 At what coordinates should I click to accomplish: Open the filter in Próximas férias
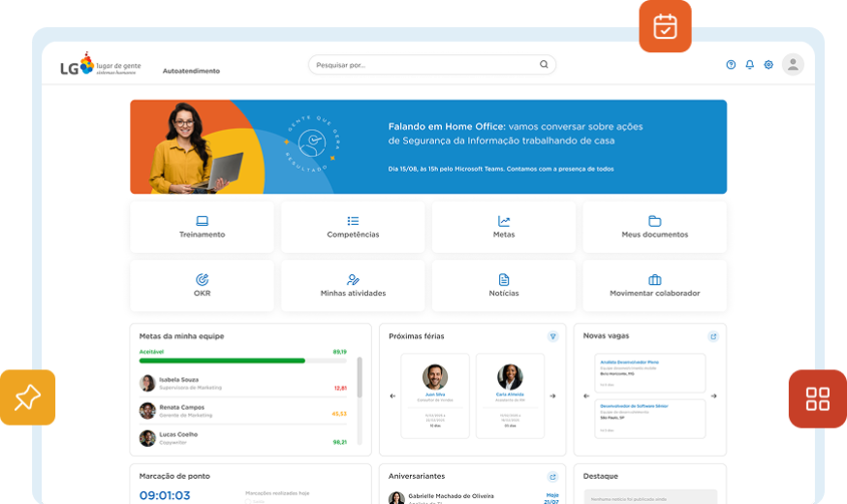[x=552, y=336]
